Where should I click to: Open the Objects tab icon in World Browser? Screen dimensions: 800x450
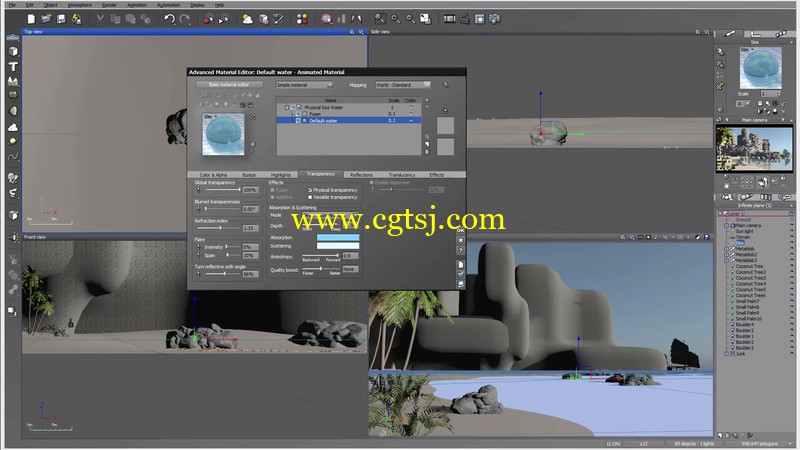[727, 197]
